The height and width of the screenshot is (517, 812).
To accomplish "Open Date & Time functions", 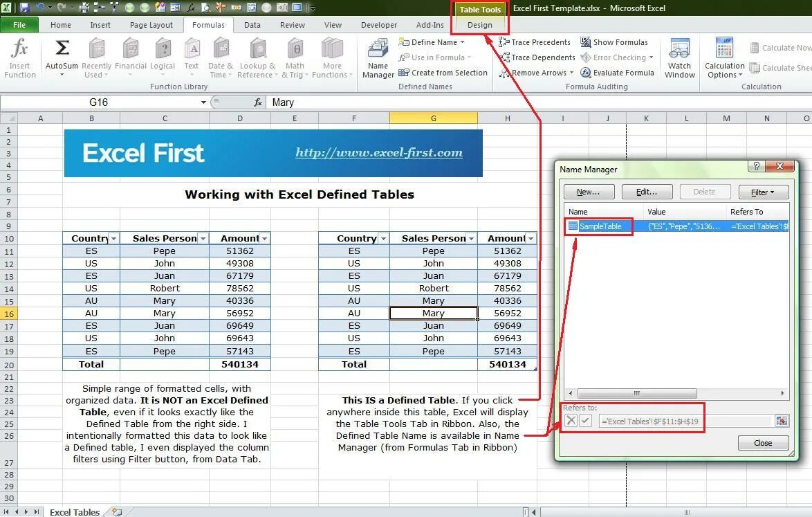I will (x=221, y=58).
